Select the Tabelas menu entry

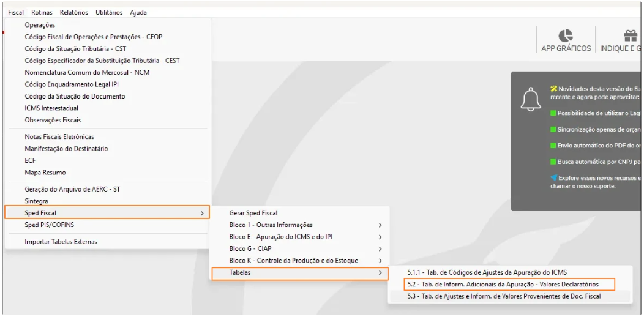(300, 273)
